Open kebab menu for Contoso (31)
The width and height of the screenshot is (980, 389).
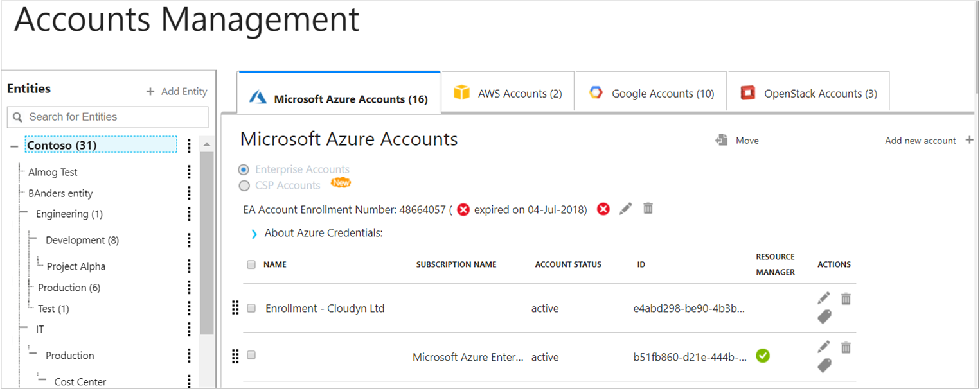tap(189, 146)
